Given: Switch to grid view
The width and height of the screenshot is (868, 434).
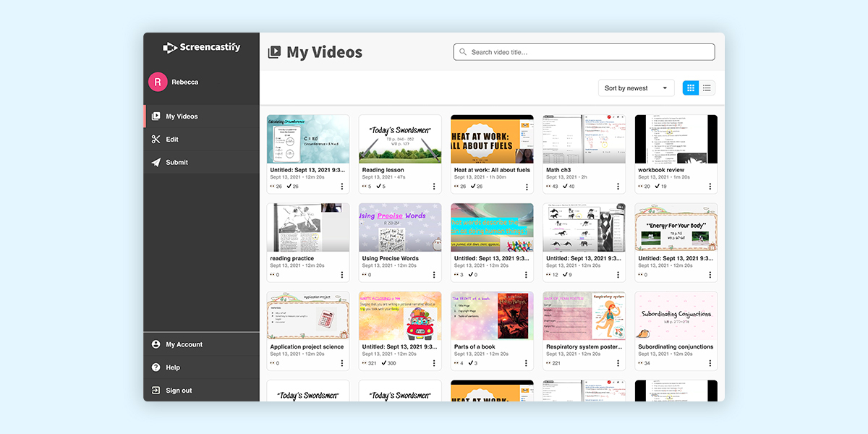Looking at the screenshot, I should (x=690, y=87).
